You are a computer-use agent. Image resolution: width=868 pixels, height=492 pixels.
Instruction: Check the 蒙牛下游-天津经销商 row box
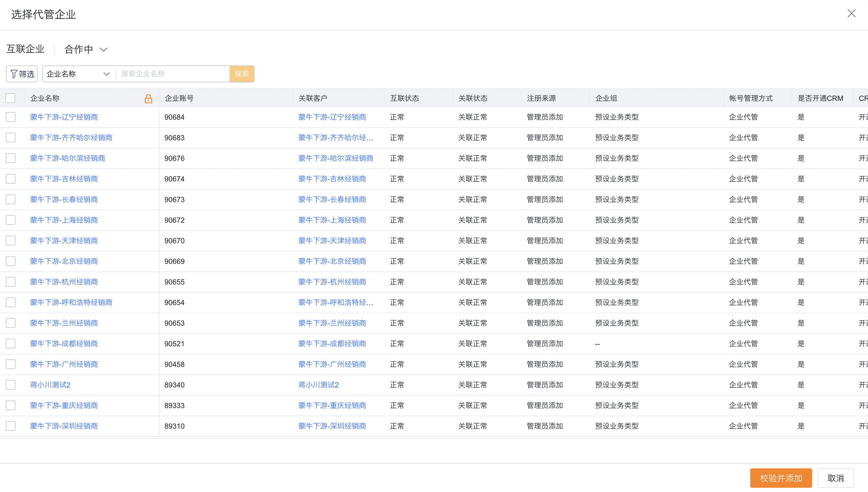coord(11,241)
